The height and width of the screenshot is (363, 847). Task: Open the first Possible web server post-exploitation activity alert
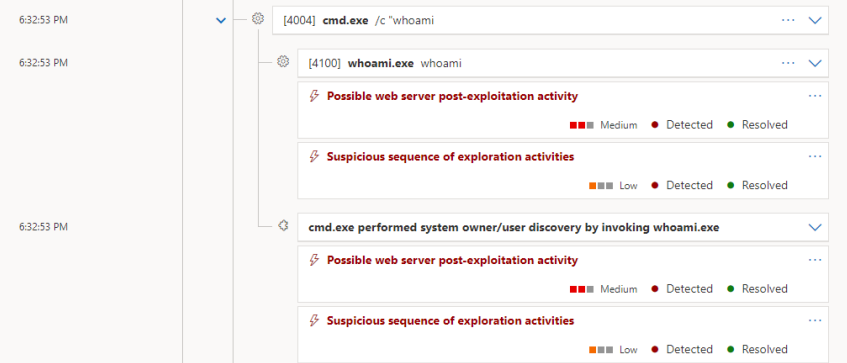pyautogui.click(x=452, y=96)
